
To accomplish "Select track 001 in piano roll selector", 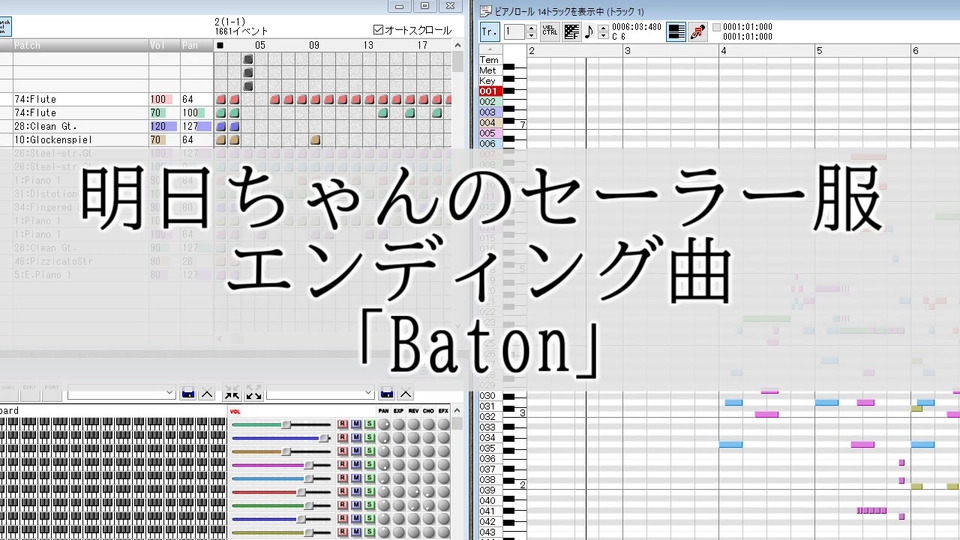I will (490, 91).
